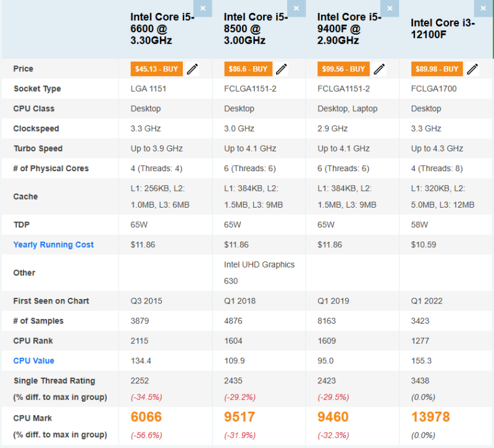The height and width of the screenshot is (448, 494).
Task: Click the CPU Mark score 6066
Action: [x=146, y=416]
